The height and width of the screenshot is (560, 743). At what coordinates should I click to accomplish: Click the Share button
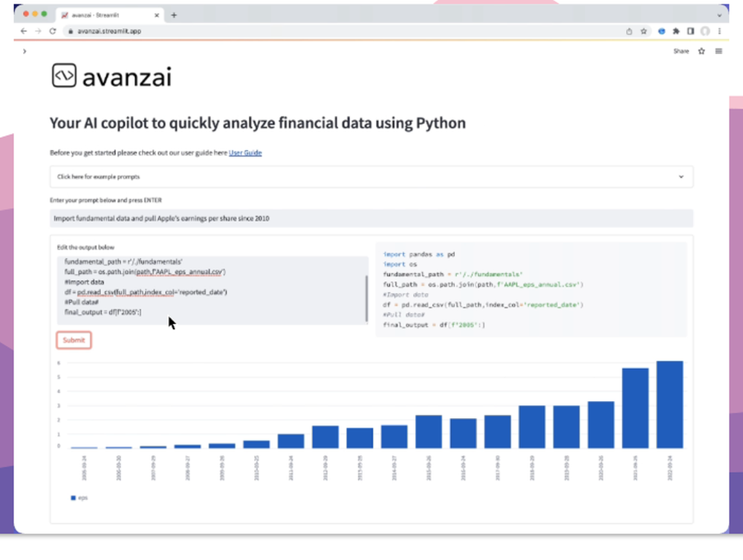681,51
